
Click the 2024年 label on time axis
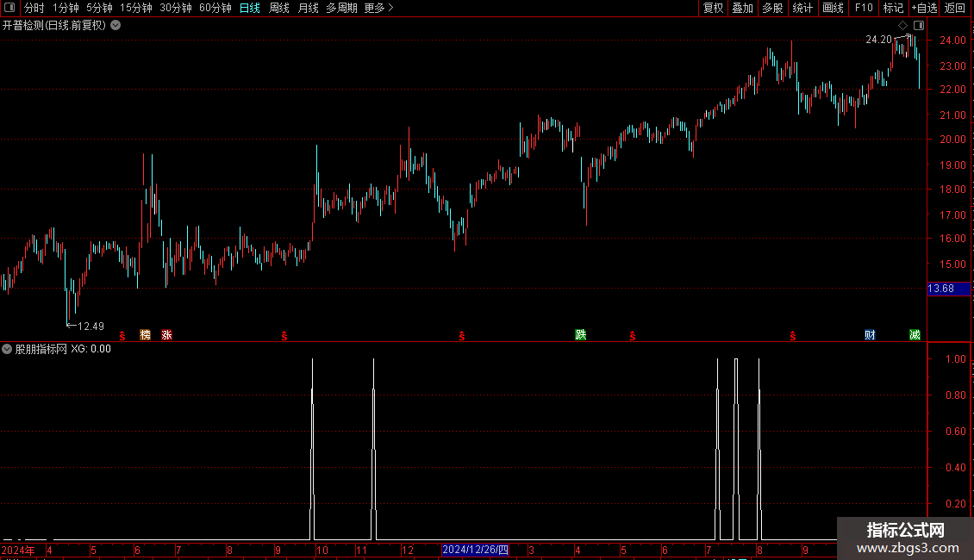(x=18, y=550)
